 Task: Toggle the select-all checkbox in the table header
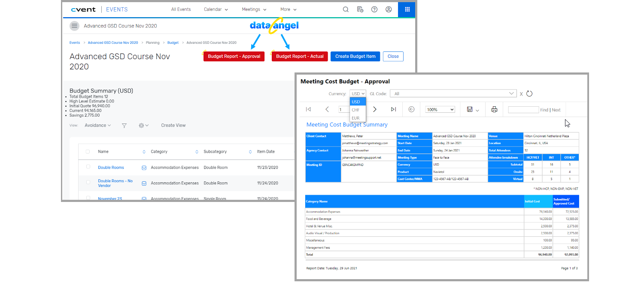[88, 151]
